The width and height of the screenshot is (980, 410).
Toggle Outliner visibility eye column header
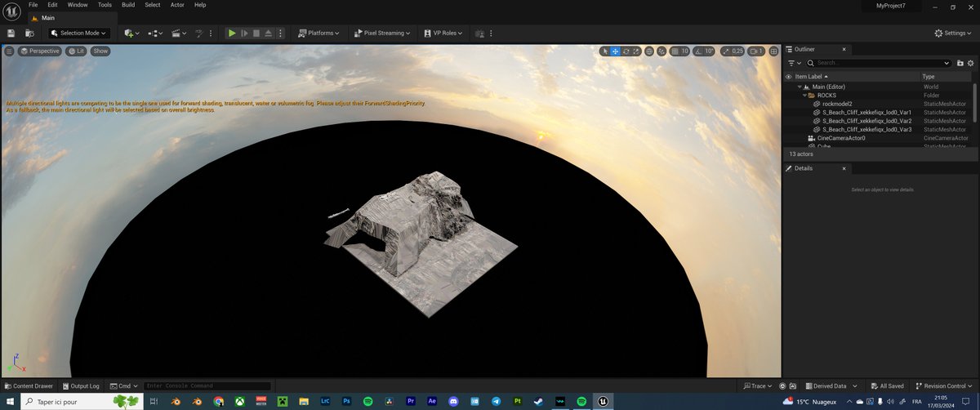coord(788,76)
